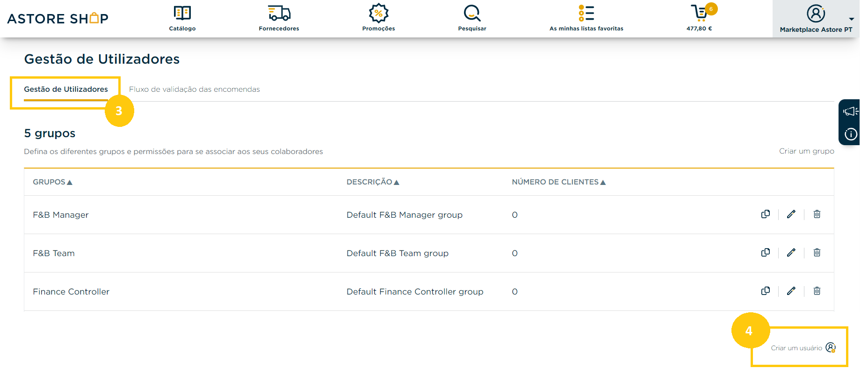
Task: Duplicate the F&B Manager group
Action: (x=766, y=214)
